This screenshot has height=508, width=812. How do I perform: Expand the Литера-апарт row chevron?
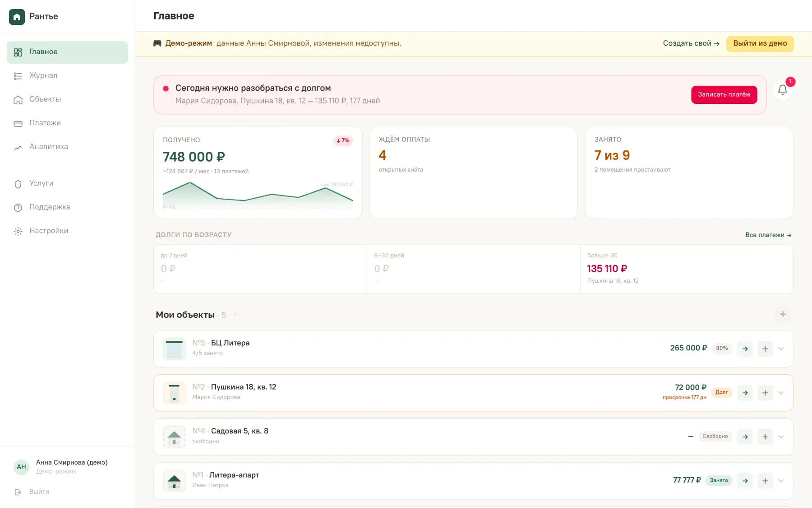pos(781,481)
